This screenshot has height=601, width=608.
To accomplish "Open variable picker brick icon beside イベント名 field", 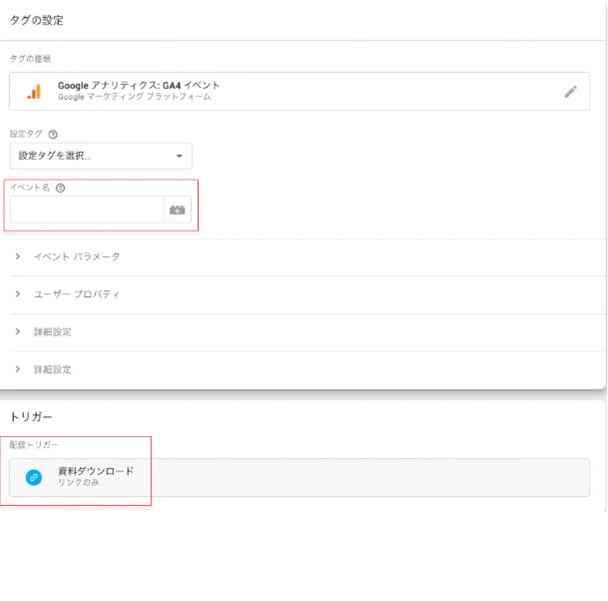I will pyautogui.click(x=177, y=210).
